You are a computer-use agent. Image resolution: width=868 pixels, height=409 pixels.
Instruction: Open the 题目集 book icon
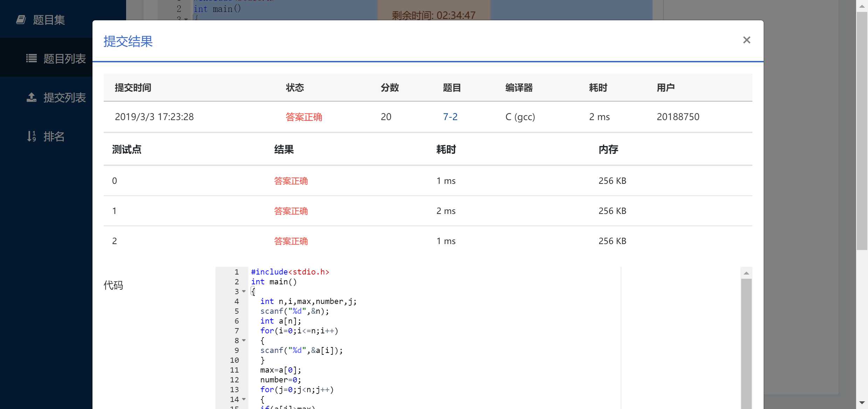pos(21,20)
